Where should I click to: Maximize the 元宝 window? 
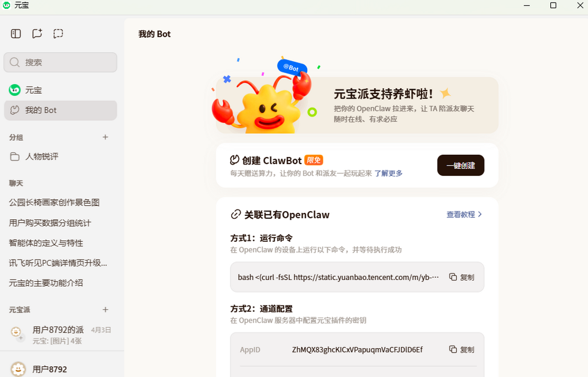pyautogui.click(x=553, y=5)
